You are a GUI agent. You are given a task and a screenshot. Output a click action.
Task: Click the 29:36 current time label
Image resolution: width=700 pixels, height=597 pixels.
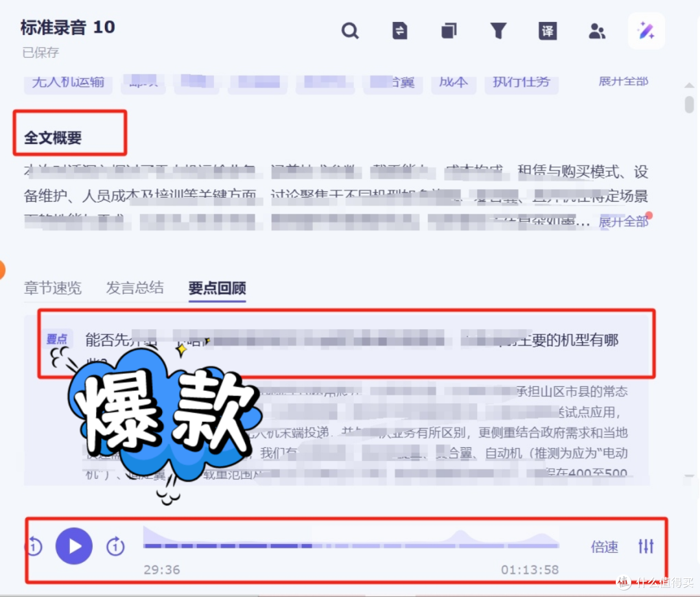coord(161,570)
